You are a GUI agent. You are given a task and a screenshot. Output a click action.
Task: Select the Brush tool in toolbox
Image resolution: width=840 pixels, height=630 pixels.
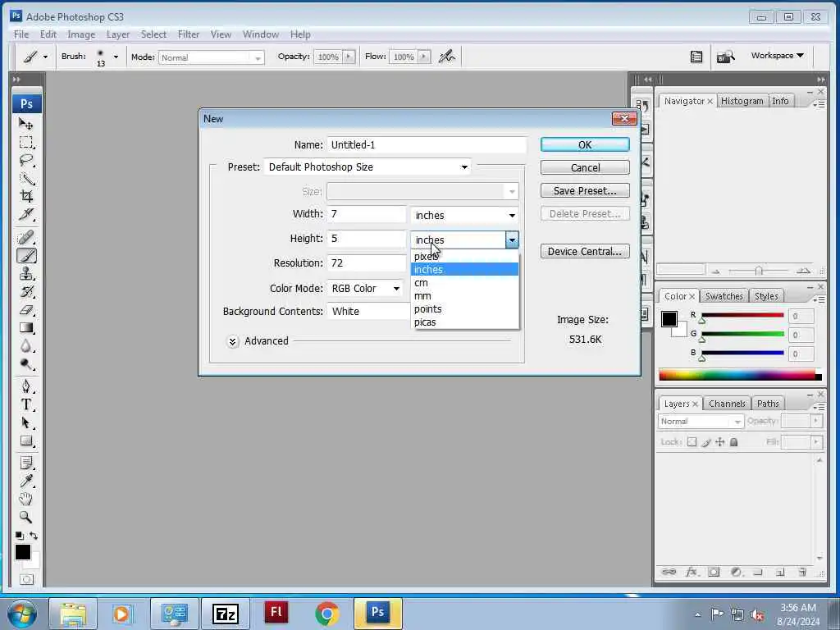25,256
